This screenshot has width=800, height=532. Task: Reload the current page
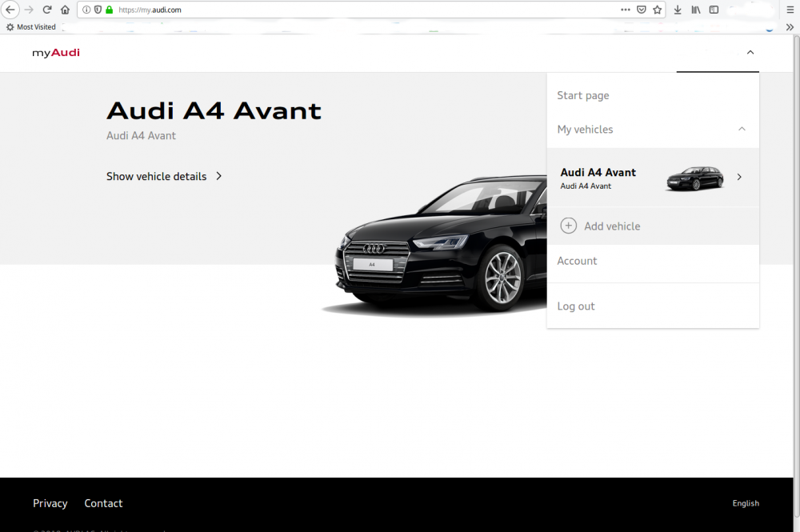coord(47,10)
